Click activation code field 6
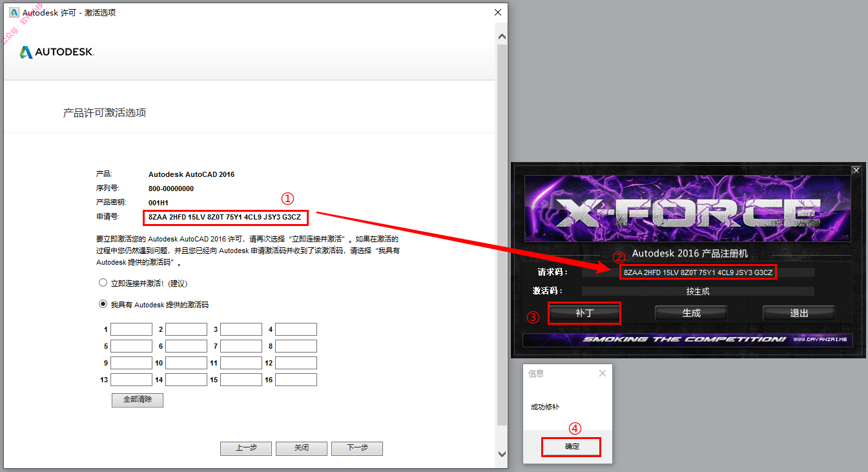The height and width of the screenshot is (472, 868). point(186,346)
